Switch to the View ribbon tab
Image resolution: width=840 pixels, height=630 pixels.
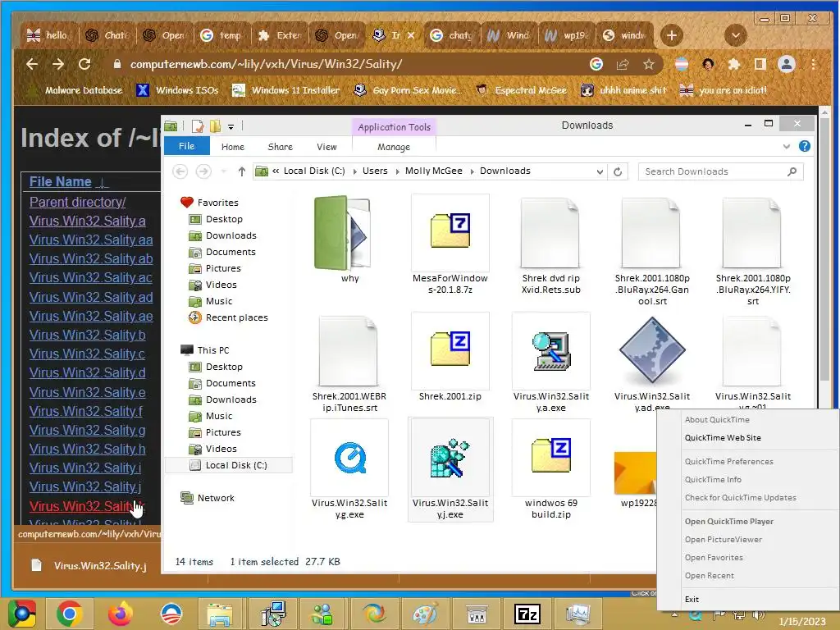coord(326,147)
